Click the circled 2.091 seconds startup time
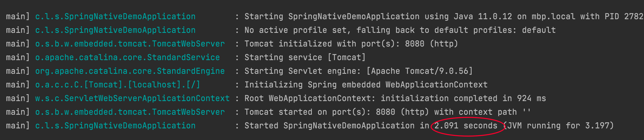Screen dimensions: 644x140 click(466, 126)
